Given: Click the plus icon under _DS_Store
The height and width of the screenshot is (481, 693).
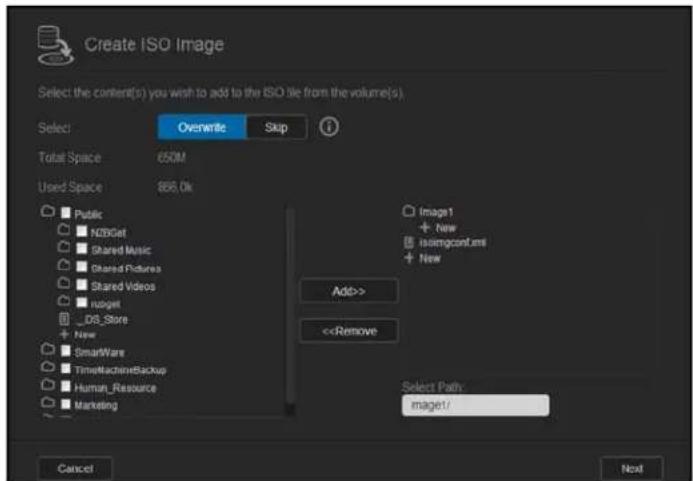Looking at the screenshot, I should tap(64, 335).
